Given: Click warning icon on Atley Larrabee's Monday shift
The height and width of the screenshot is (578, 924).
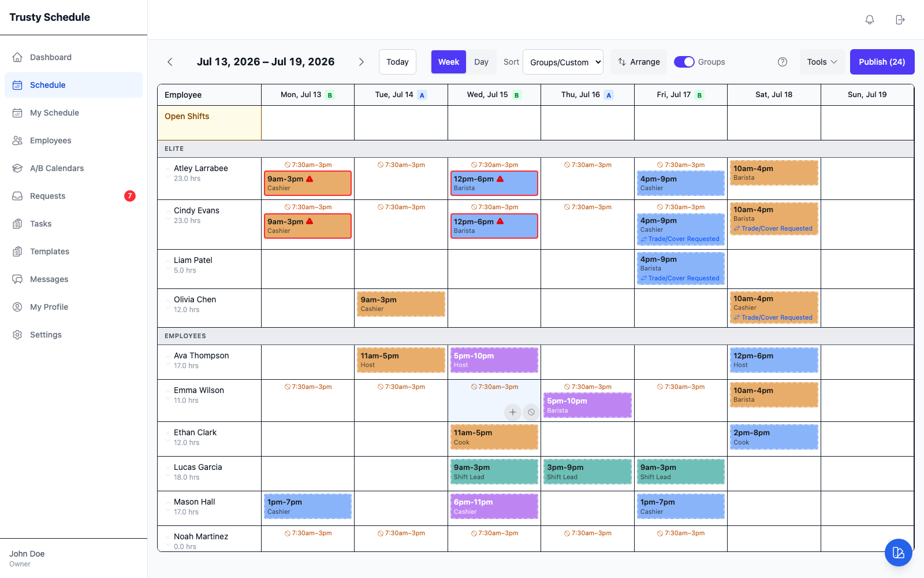Looking at the screenshot, I should pyautogui.click(x=310, y=179).
